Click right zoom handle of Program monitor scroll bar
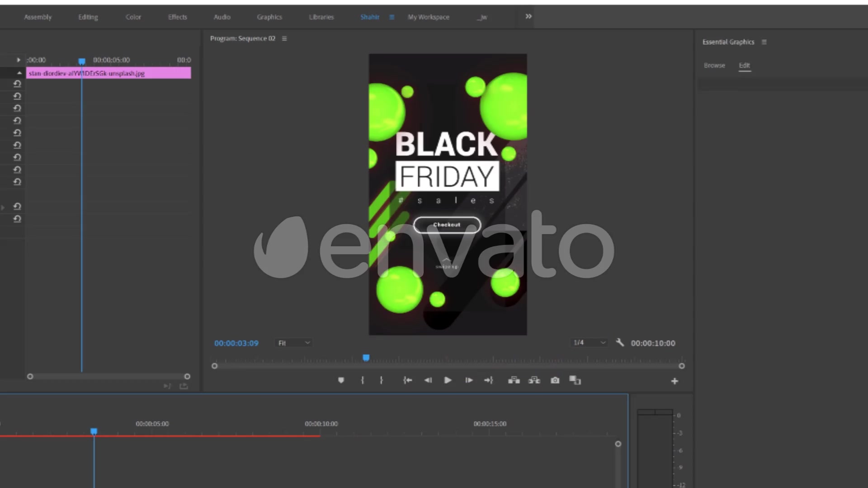 pyautogui.click(x=682, y=366)
